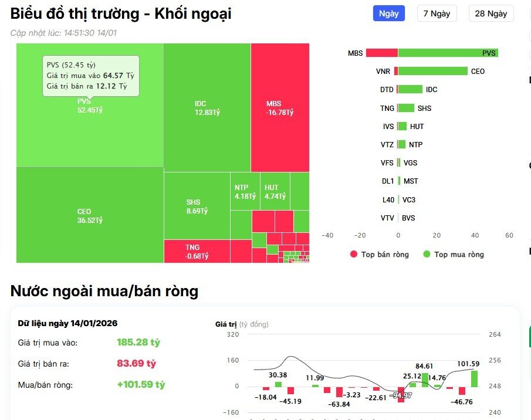Image resolution: width=531 pixels, height=420 pixels.
Task: Click the green 'Top mua ròng' legend dot
Action: [427, 255]
